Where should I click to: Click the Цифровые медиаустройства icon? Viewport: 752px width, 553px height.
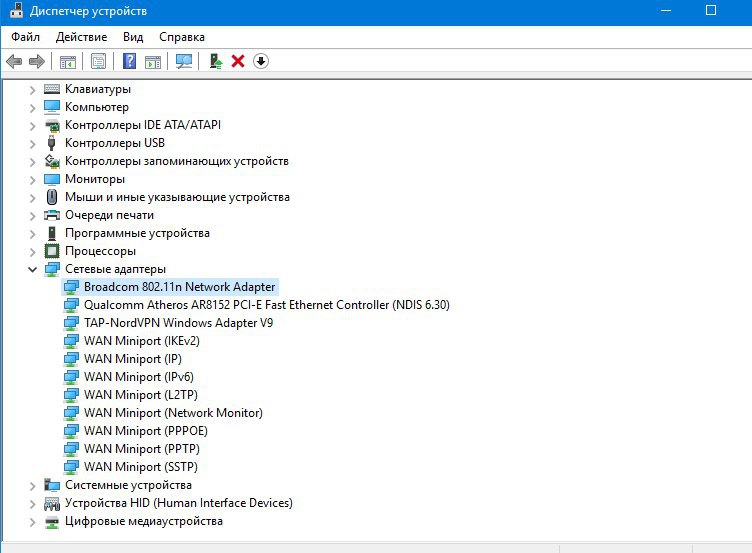pos(52,521)
